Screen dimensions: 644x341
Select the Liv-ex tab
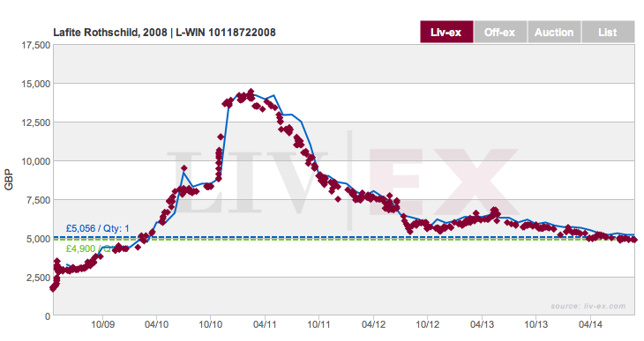446,32
